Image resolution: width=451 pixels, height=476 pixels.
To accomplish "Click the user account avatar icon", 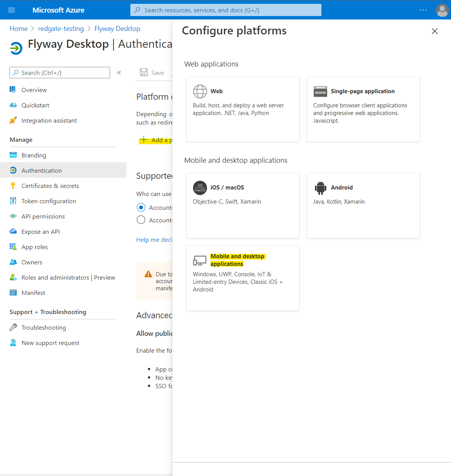I will pos(442,10).
